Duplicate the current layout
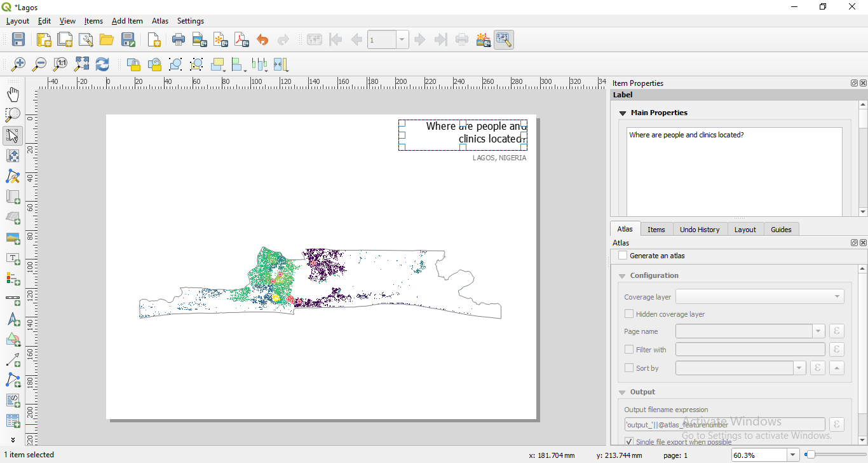 click(65, 40)
